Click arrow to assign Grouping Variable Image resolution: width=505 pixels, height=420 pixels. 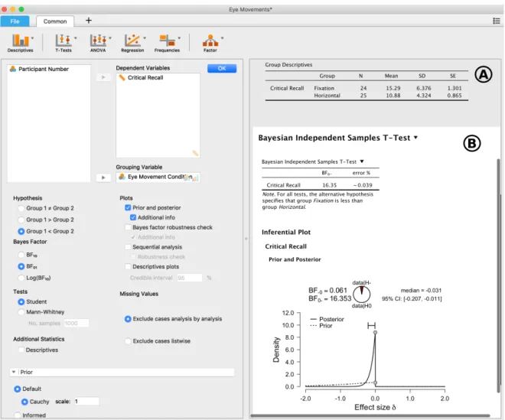(x=103, y=177)
